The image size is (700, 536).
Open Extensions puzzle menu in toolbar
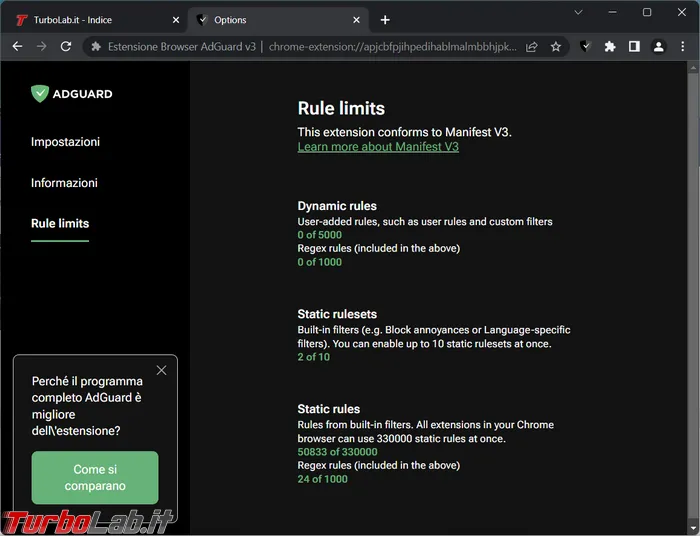[610, 46]
